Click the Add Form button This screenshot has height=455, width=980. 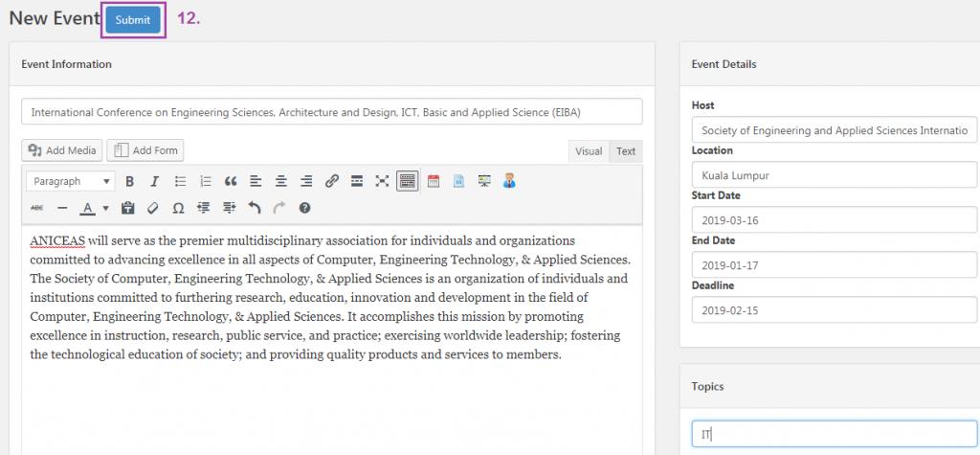[x=145, y=150]
